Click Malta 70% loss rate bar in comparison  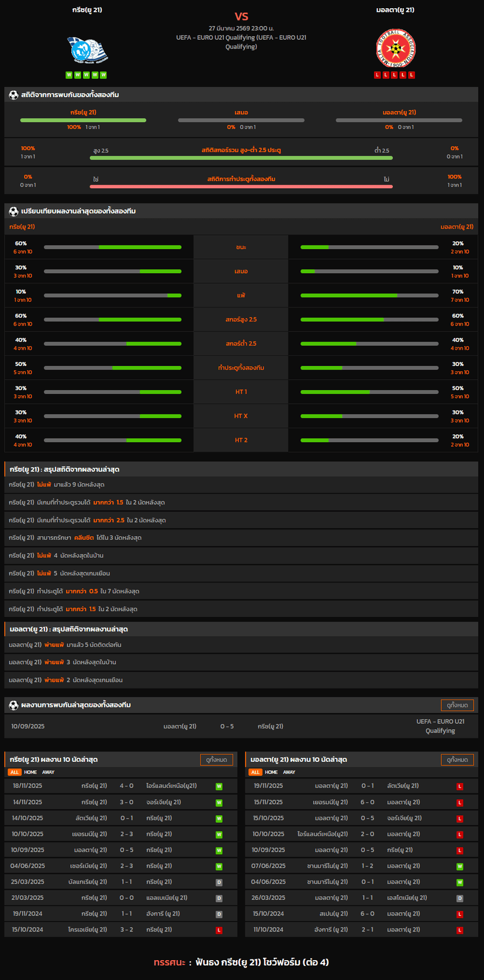coord(369,296)
